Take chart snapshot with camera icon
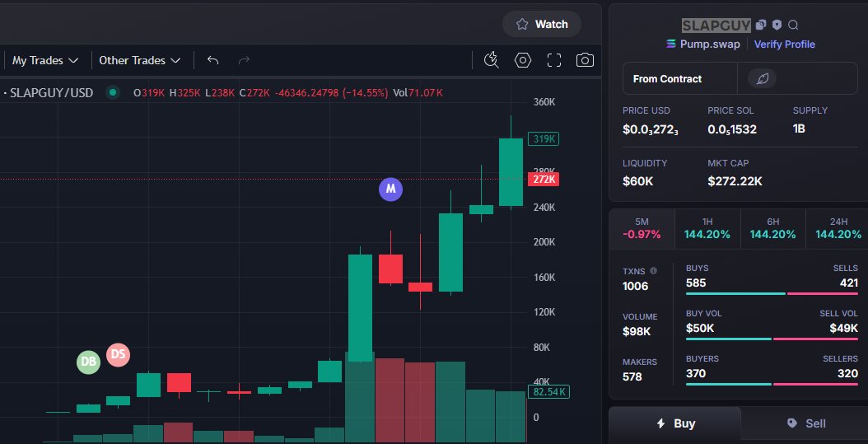 pos(586,60)
